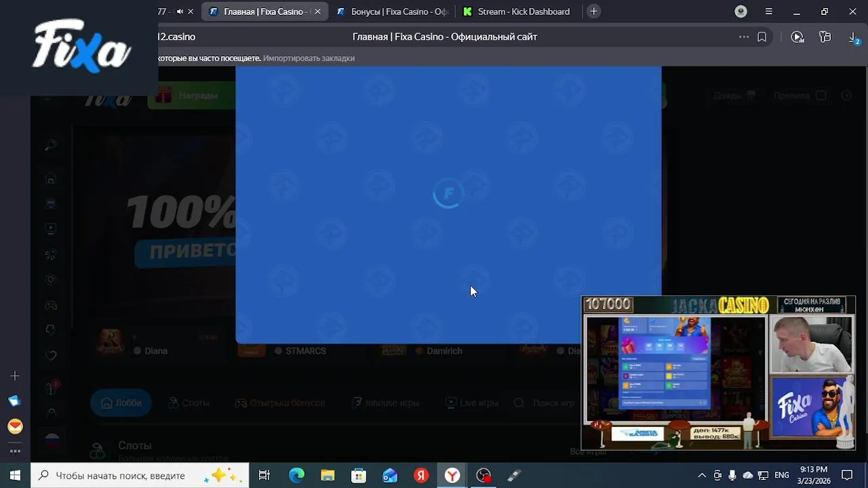Click the Импортировать закладки link
Viewport: 868px width, 488px height.
tap(309, 58)
